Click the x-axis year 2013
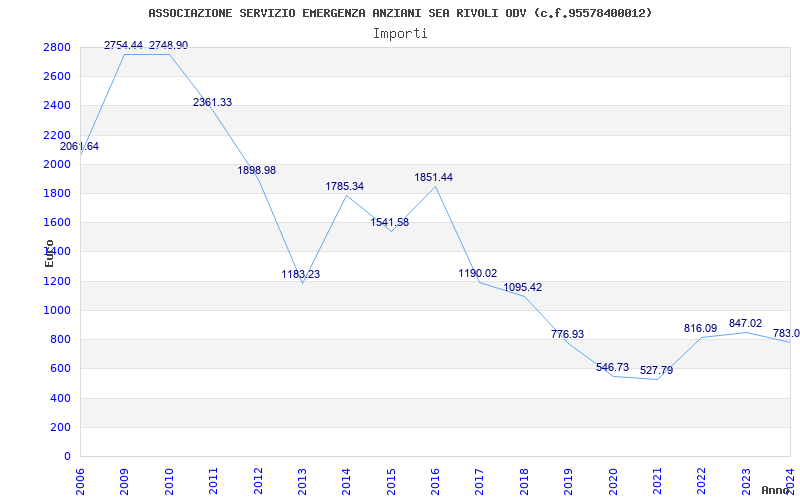Viewport: 800px width, 500px height. click(x=302, y=481)
